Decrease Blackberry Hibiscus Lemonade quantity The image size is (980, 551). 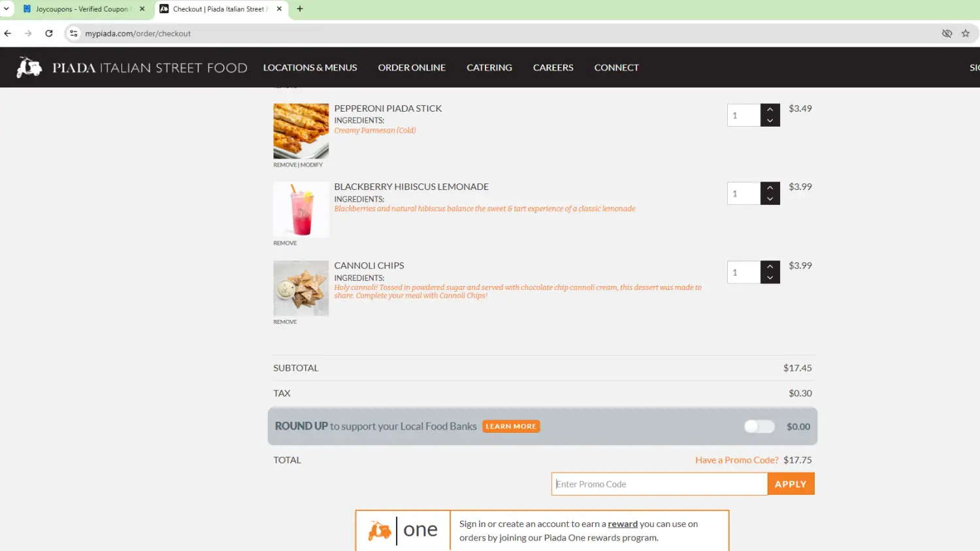click(x=770, y=199)
